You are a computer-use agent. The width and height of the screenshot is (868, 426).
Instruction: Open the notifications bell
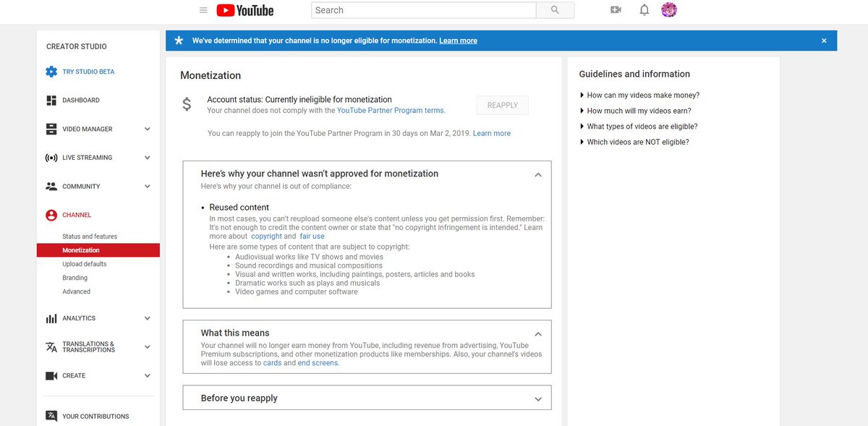644,10
